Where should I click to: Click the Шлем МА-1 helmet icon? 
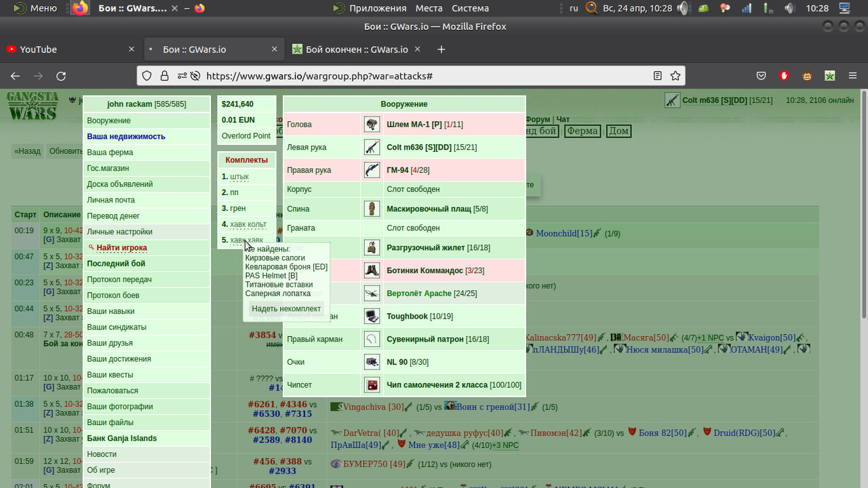tap(372, 125)
